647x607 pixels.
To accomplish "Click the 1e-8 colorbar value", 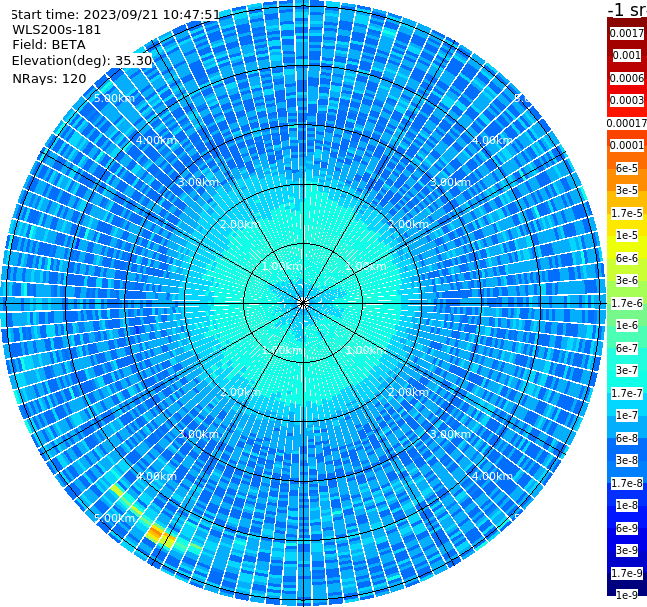I will pos(627,505).
